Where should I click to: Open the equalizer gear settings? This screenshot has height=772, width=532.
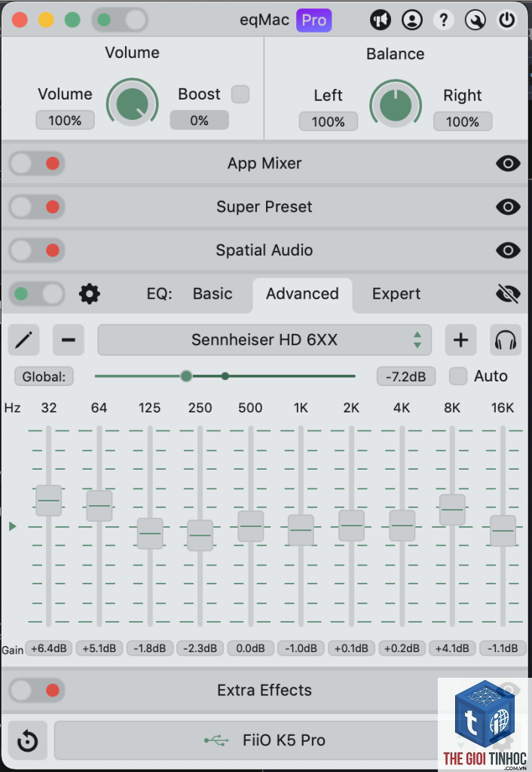[x=90, y=294]
